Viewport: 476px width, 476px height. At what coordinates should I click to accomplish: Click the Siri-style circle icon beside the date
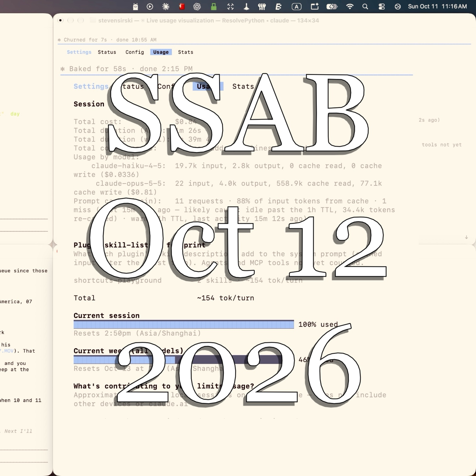tap(398, 7)
